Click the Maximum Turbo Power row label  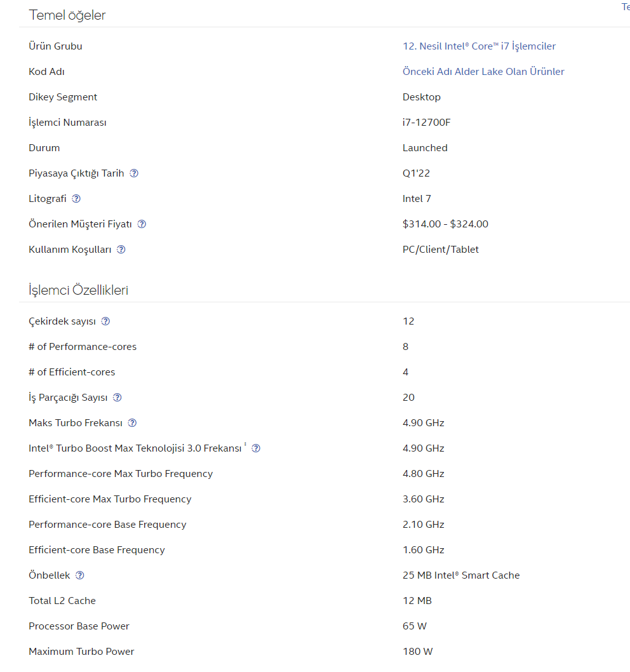click(x=81, y=652)
